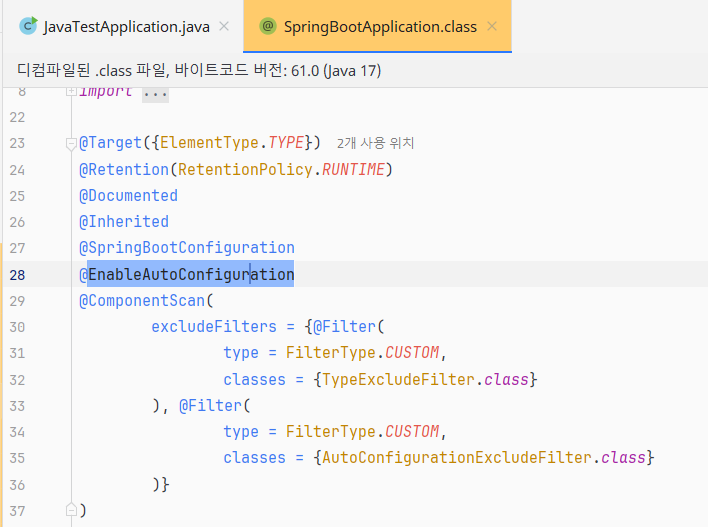Click CUSTOM constant on line 31
Image resolution: width=708 pixels, height=527 pixels.
(412, 353)
